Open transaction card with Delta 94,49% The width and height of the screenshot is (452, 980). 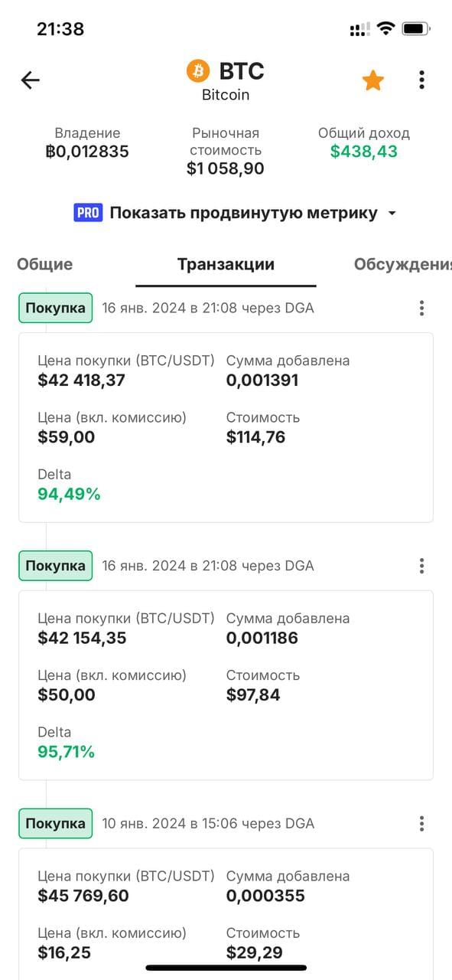click(226, 427)
